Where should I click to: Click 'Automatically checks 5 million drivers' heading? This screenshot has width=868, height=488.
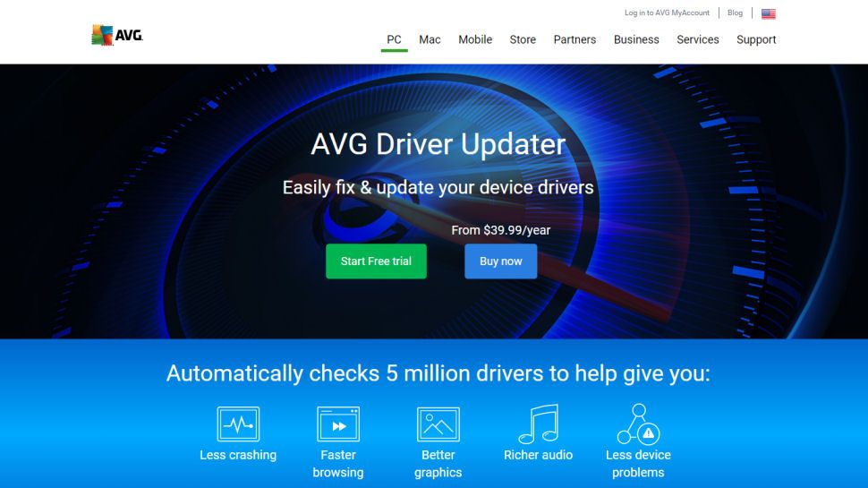(x=438, y=373)
